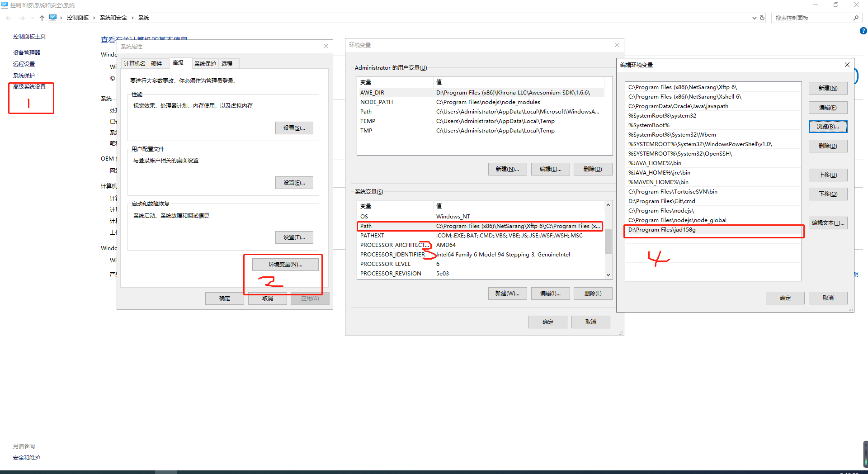This screenshot has width=868, height=474.
Task: Click the refresh icon in the address bar
Action: click(762, 18)
